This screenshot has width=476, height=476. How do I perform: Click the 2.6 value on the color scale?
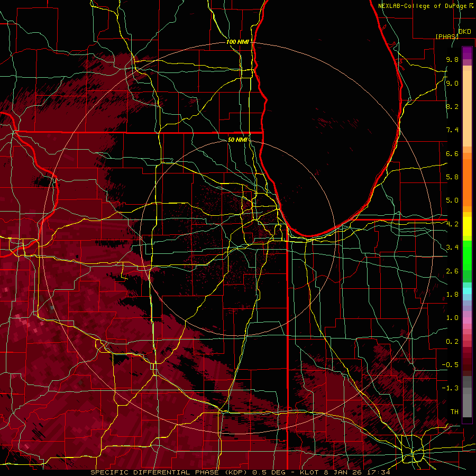click(x=452, y=271)
